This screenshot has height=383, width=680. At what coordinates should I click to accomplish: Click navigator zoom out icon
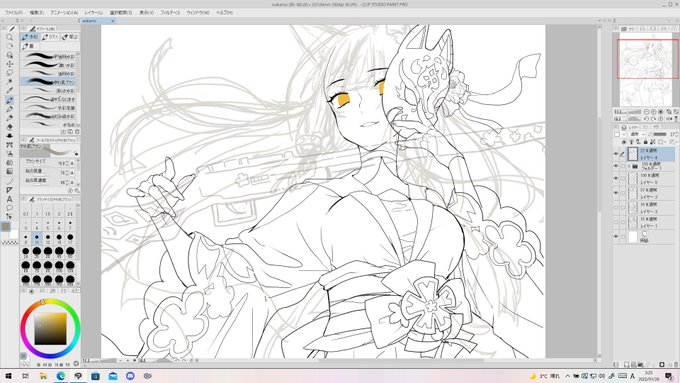(647, 112)
